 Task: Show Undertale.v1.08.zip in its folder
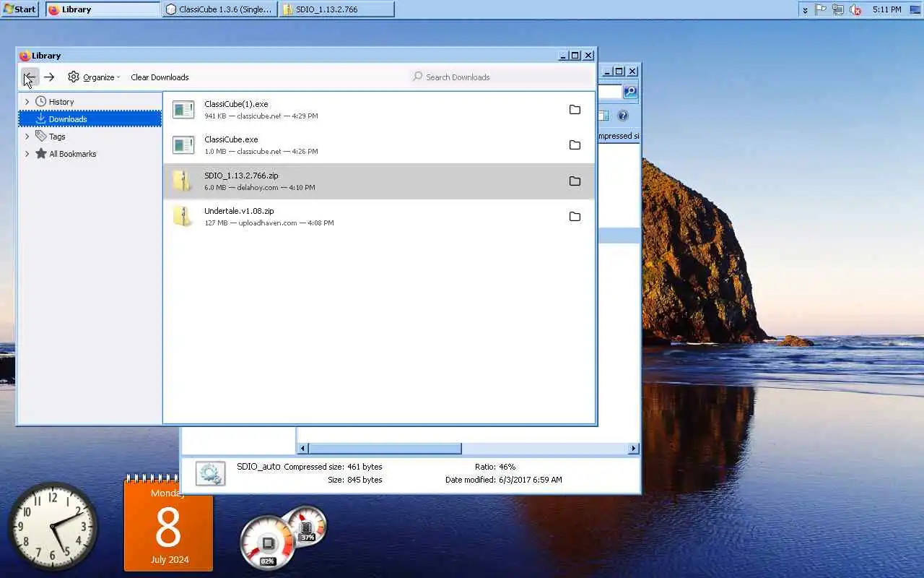pyautogui.click(x=575, y=217)
